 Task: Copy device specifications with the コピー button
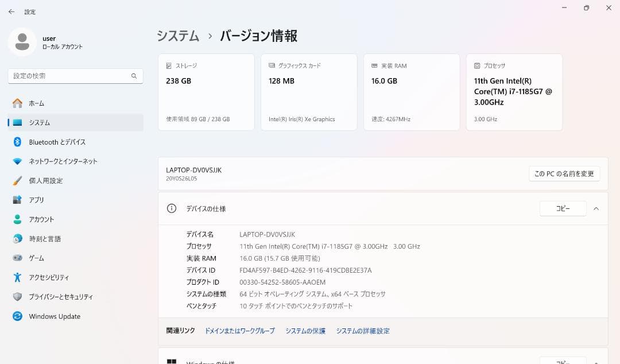coord(562,208)
